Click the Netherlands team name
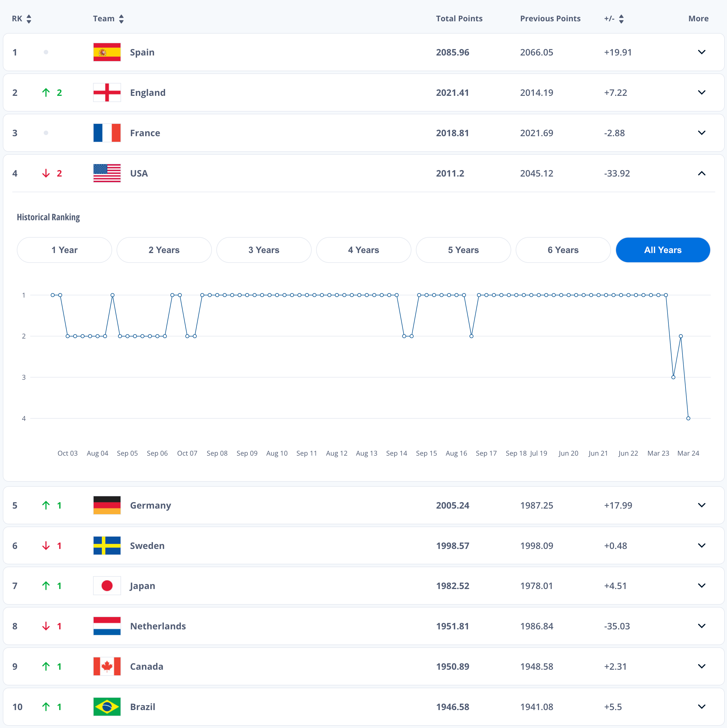The width and height of the screenshot is (727, 728). pos(158,626)
